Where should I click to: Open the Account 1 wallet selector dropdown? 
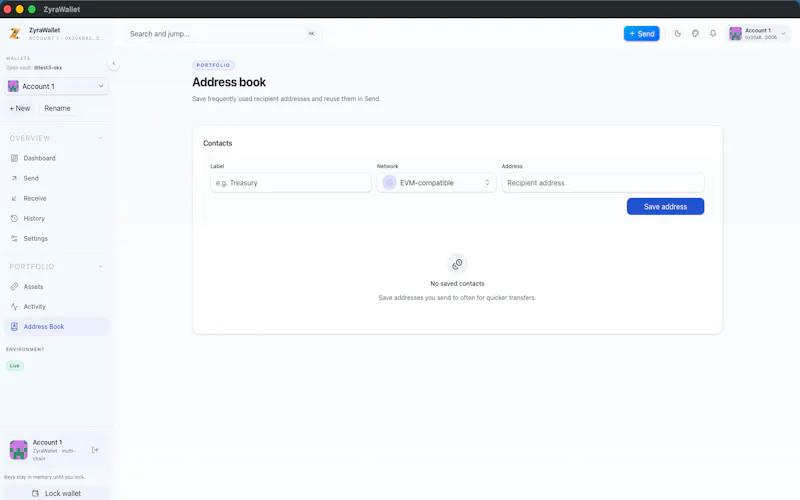pos(57,86)
